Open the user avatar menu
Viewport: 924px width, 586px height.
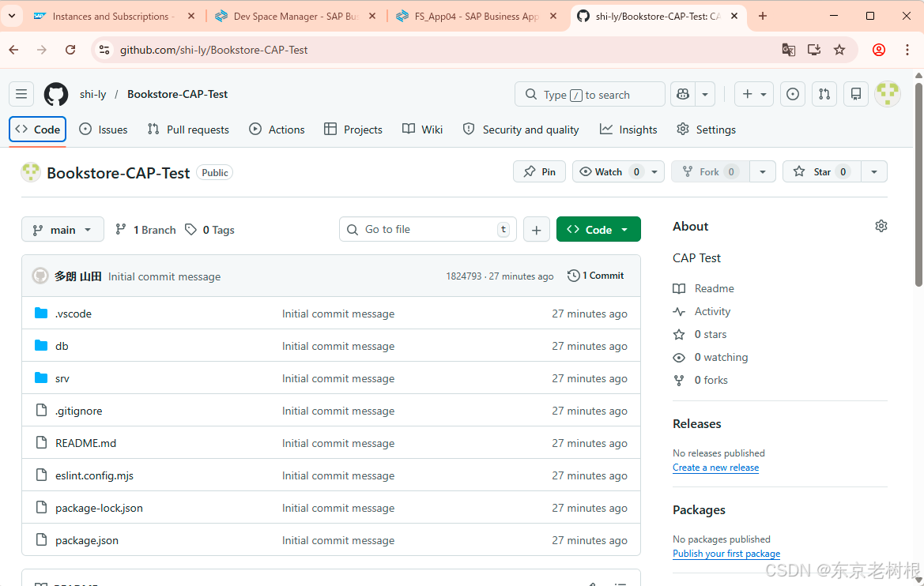coord(888,94)
